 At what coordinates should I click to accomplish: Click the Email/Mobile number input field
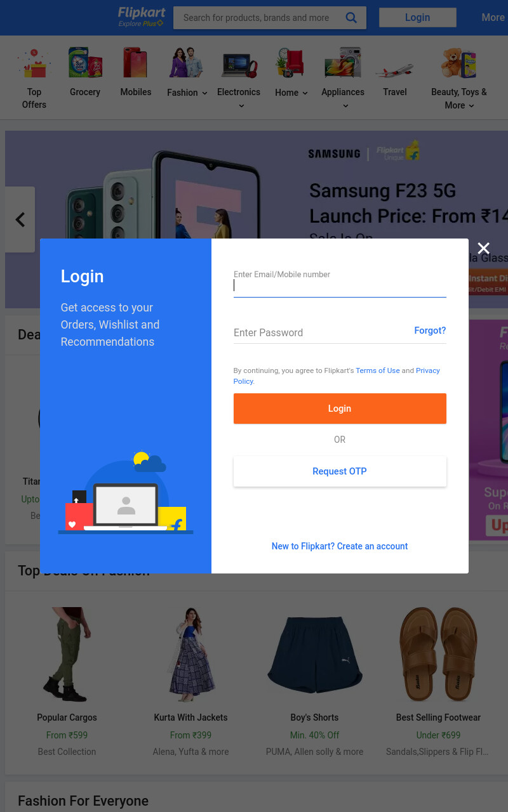point(340,285)
